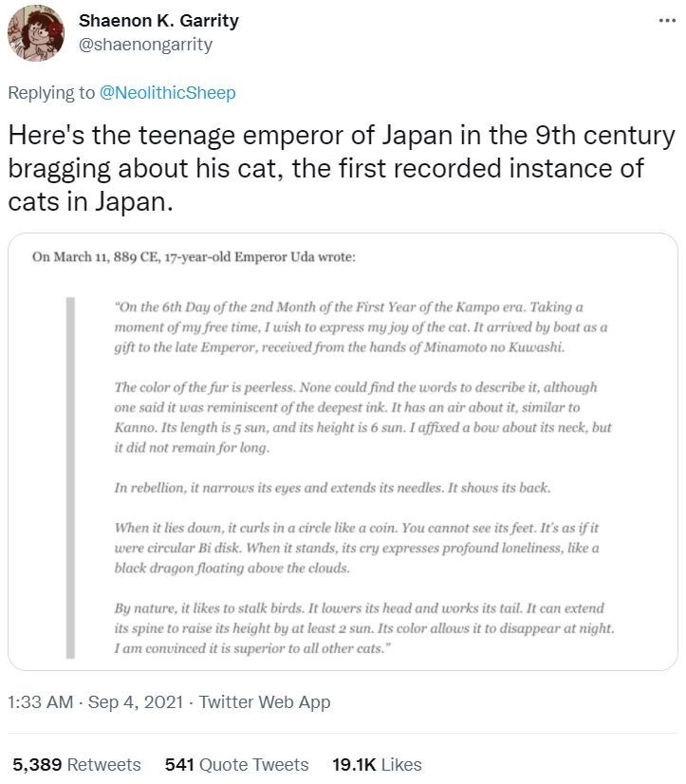
Task: Open Shaenon K. Garrity's profile avatar
Action: pos(36,35)
